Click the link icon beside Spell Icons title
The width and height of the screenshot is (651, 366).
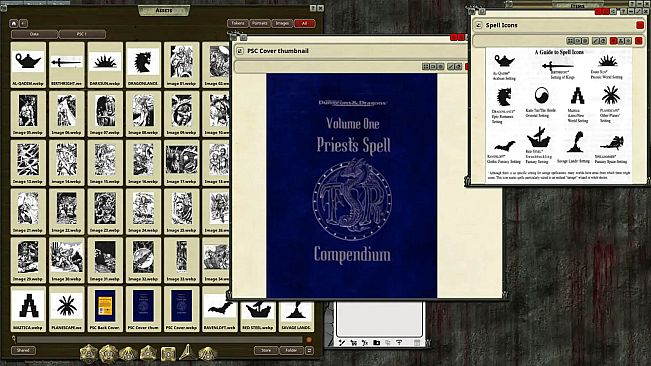(x=479, y=25)
